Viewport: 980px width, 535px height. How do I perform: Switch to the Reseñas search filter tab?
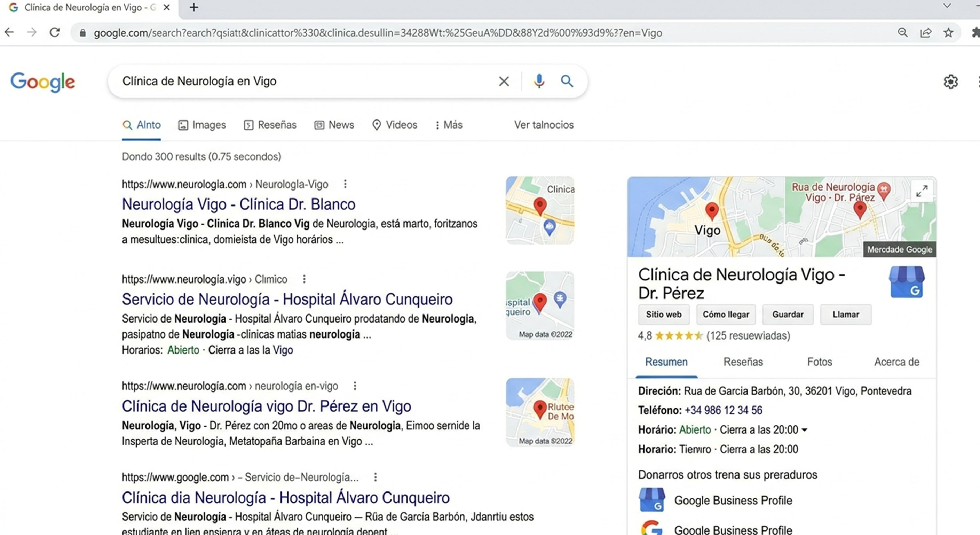[x=270, y=125]
